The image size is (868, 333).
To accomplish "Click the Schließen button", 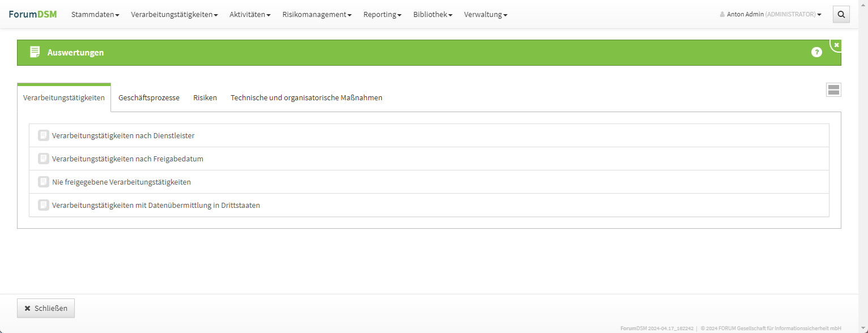I will tap(46, 308).
